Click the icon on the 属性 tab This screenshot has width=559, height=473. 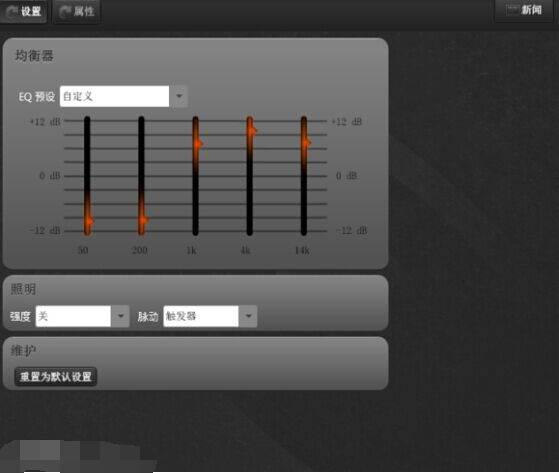click(65, 12)
